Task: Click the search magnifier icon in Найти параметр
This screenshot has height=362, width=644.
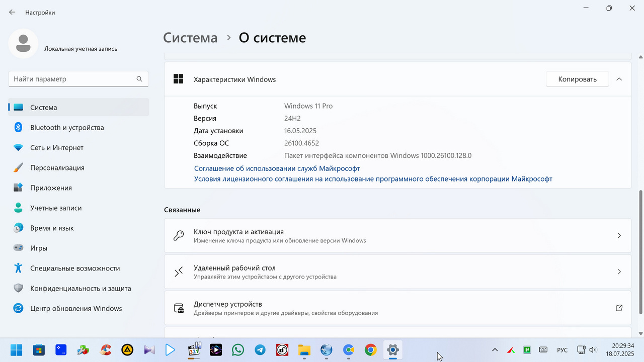Action: [139, 79]
